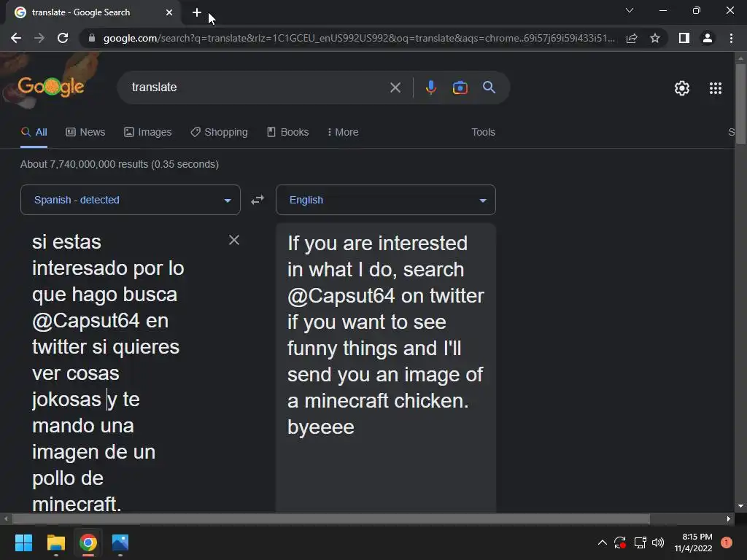Search by image camera icon
Image resolution: width=747 pixels, height=560 pixels.
tap(460, 87)
